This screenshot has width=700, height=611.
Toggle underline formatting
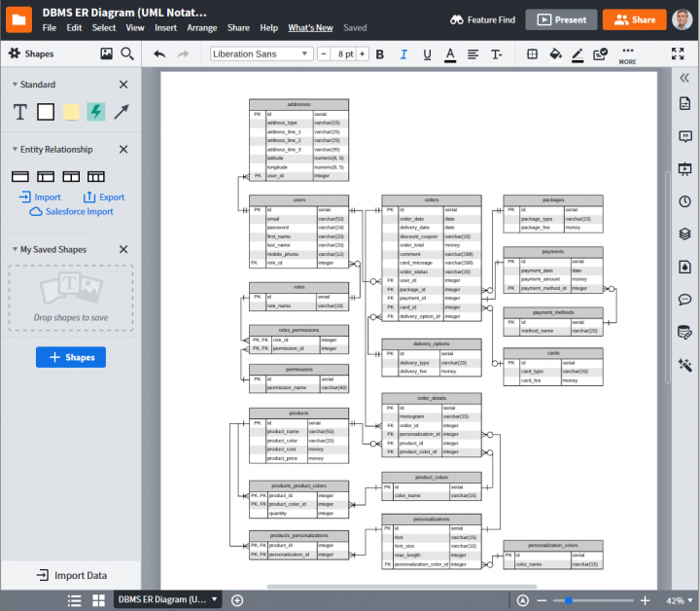(x=426, y=54)
